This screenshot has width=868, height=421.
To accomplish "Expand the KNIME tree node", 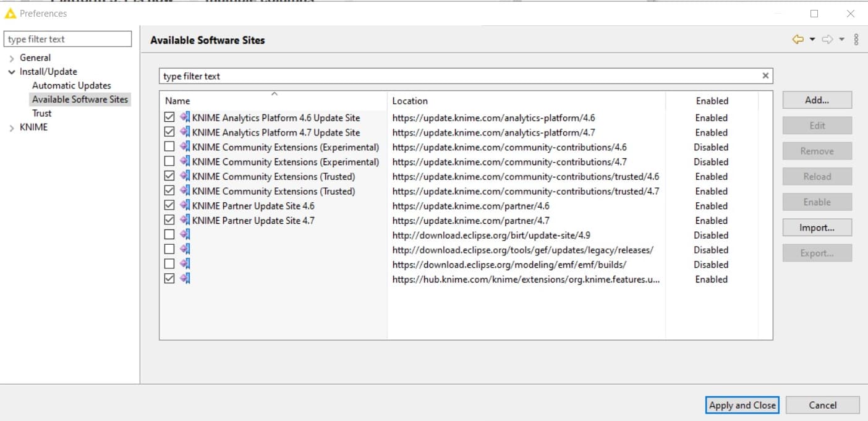I will pos(12,128).
